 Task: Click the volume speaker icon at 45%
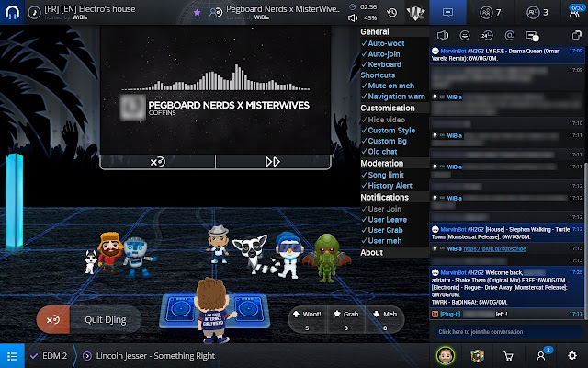353,17
